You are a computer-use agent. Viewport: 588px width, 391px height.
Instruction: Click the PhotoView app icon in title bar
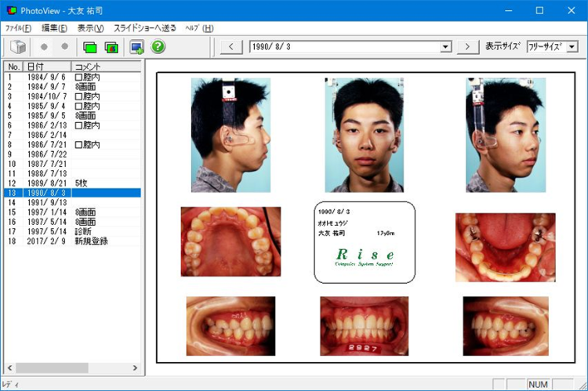click(10, 10)
